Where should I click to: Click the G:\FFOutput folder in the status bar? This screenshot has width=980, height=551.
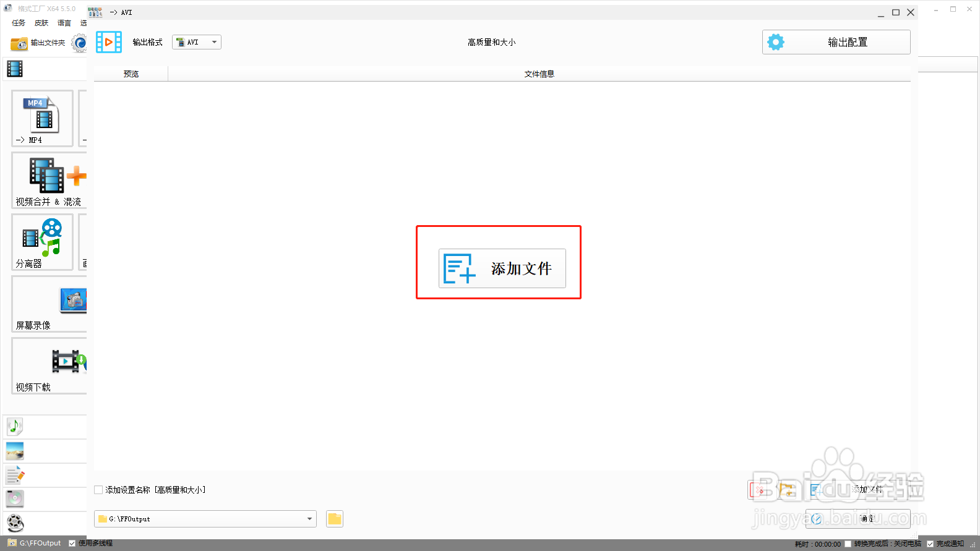click(x=35, y=543)
